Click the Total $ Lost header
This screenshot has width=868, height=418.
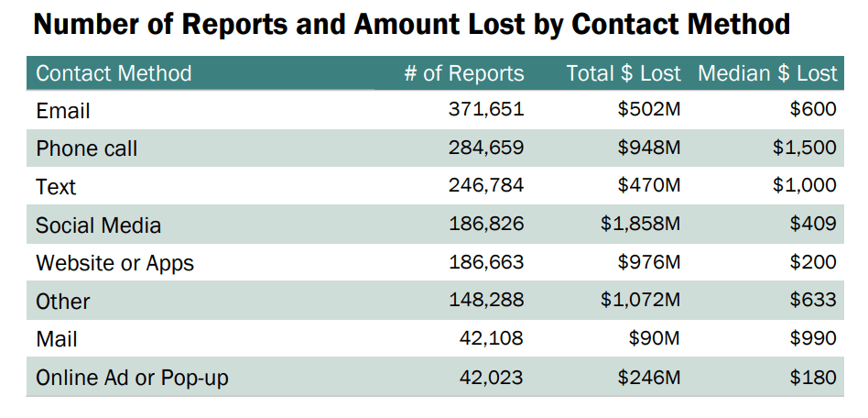coord(624,73)
